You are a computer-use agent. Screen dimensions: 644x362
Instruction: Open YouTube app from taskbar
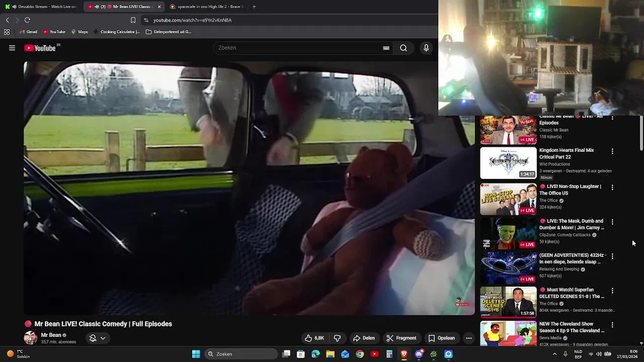pyautogui.click(x=374, y=354)
